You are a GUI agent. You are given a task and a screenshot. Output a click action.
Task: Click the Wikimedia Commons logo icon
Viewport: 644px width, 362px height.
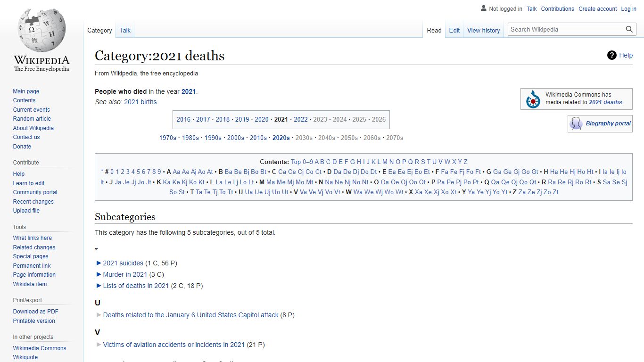(533, 99)
